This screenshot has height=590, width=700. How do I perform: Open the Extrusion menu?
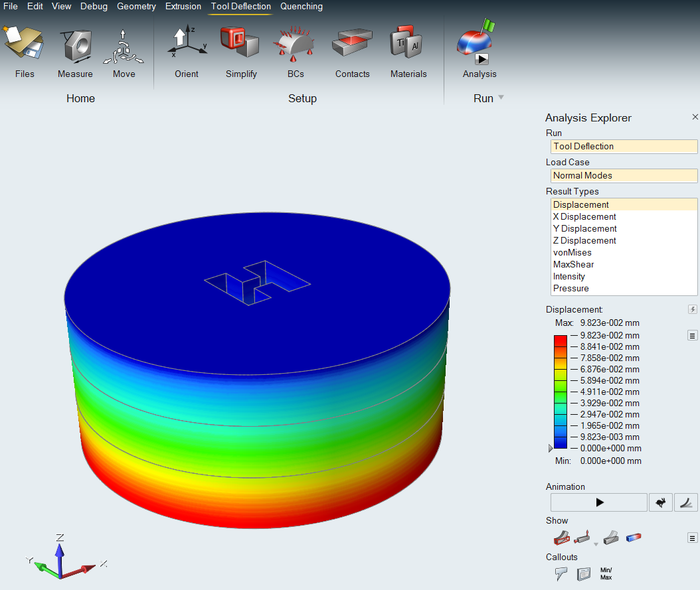183,7
